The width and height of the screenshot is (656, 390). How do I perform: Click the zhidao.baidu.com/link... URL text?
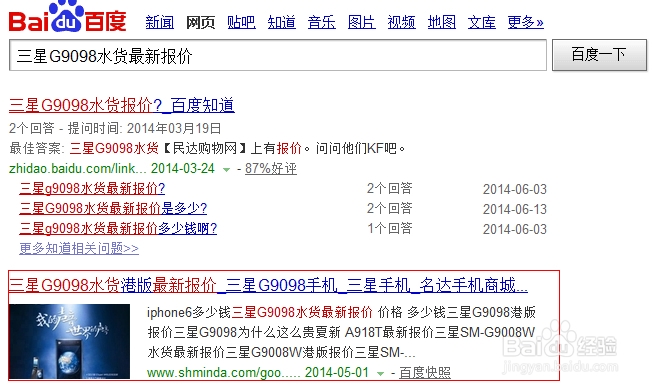[x=78, y=168]
